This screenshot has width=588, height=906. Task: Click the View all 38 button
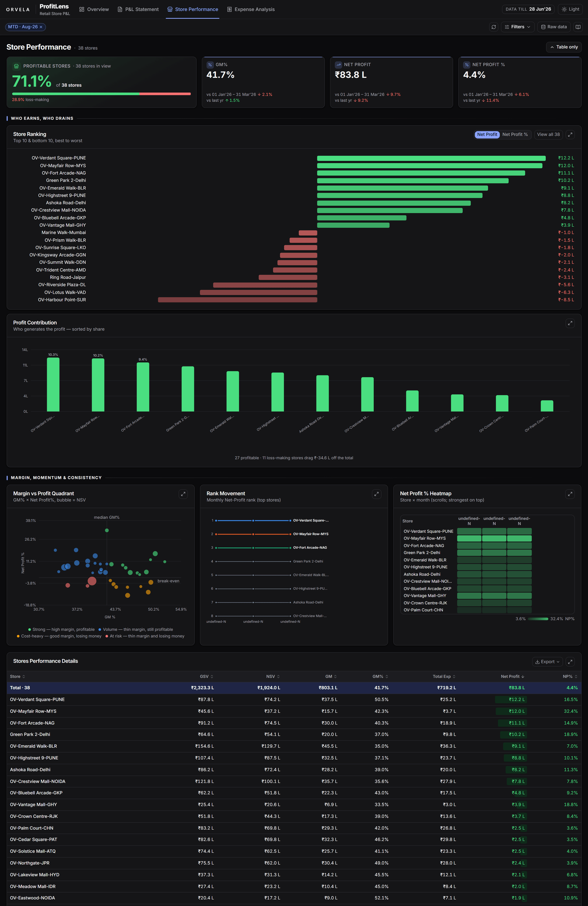(548, 134)
